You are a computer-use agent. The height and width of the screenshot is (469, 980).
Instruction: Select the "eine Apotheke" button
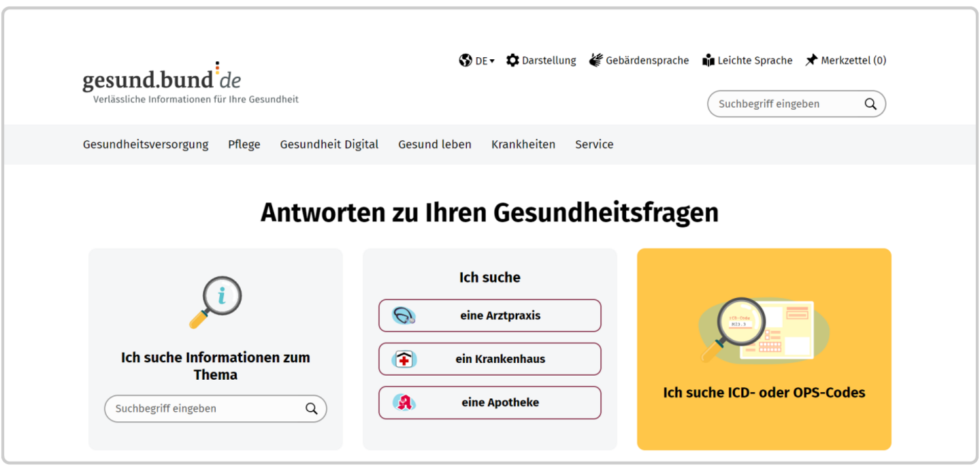(489, 403)
